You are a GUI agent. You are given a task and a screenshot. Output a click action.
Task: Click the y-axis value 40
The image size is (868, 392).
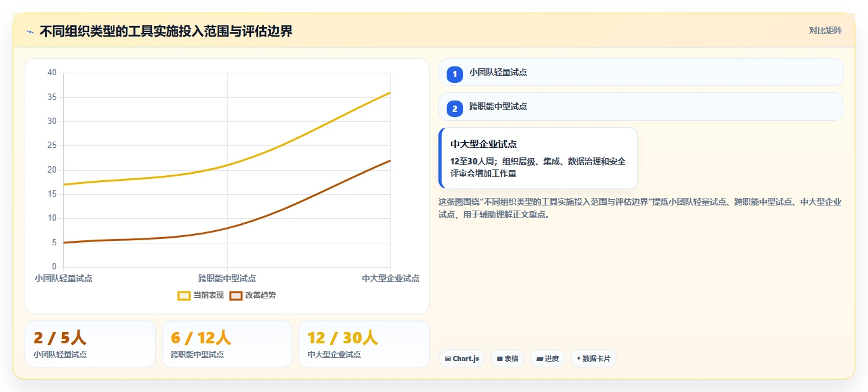52,73
